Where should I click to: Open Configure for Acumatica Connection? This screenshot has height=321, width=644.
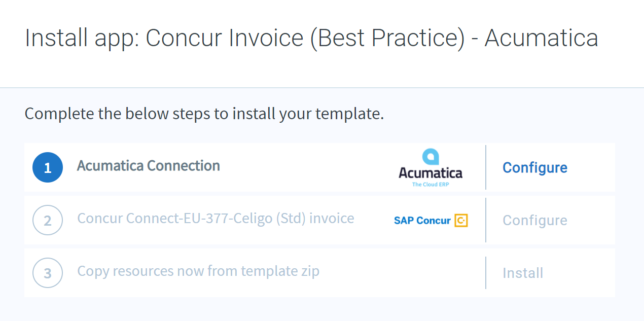(535, 167)
